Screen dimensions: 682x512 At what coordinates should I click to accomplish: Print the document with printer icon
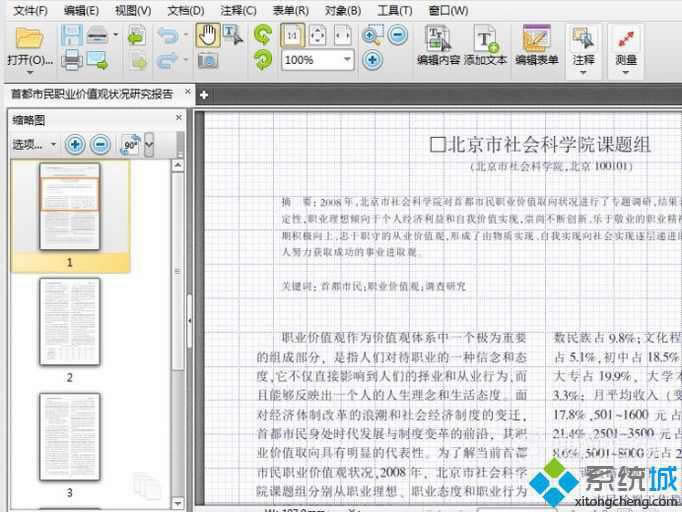(x=72, y=60)
